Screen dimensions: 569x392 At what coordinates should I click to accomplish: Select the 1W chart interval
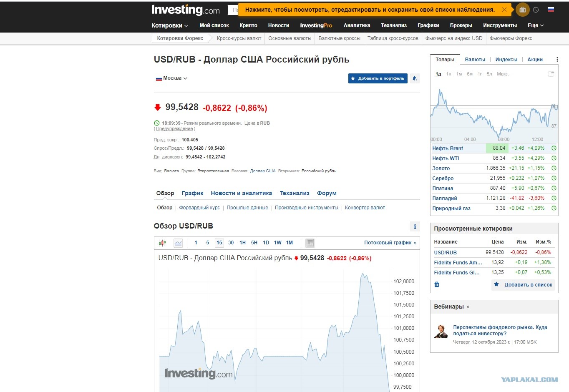click(x=278, y=243)
